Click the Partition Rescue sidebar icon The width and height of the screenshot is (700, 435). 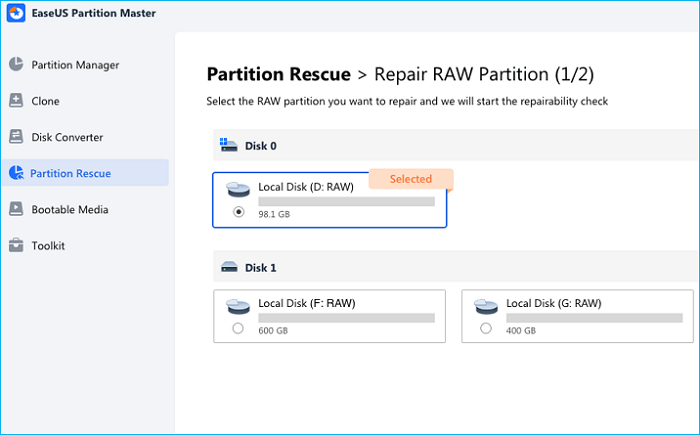(x=16, y=173)
